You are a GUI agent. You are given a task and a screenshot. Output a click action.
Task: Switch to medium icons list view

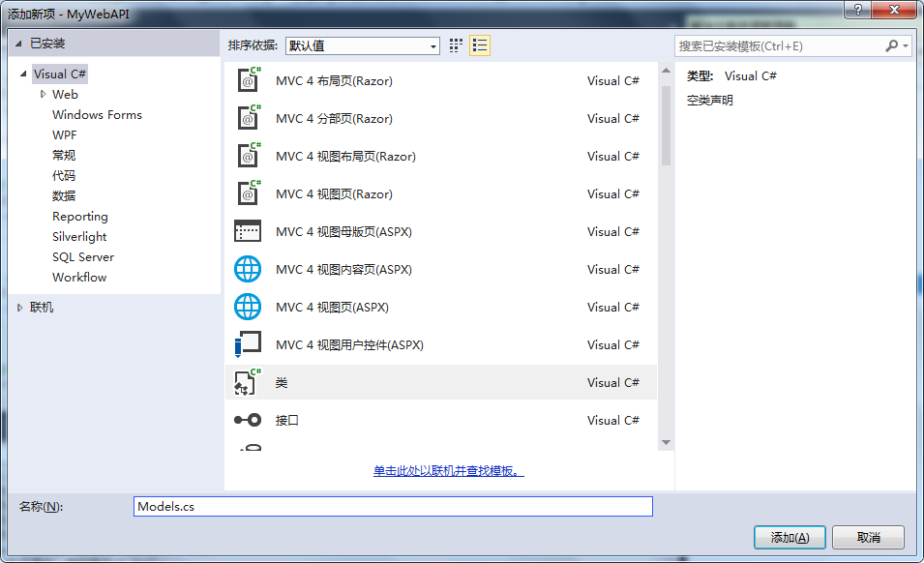pos(480,45)
